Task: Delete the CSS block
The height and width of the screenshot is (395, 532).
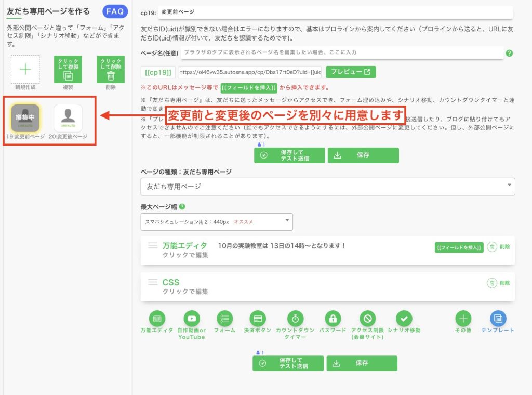Action: click(499, 283)
